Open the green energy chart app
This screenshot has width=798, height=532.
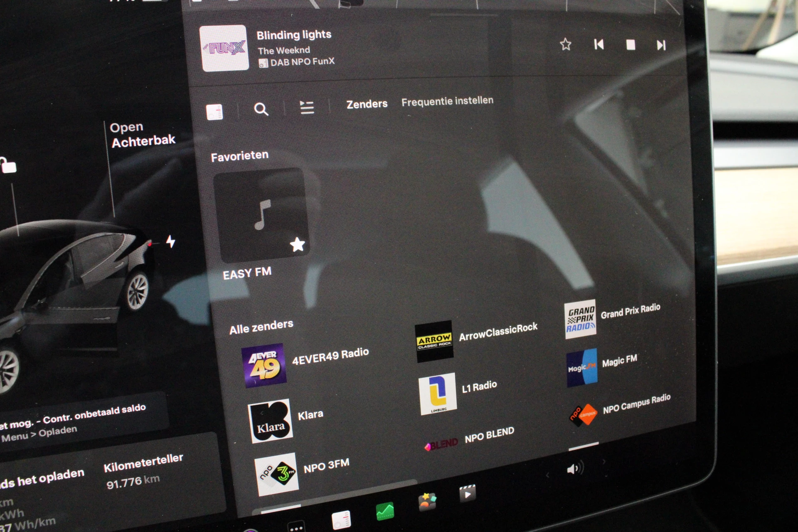(385, 512)
